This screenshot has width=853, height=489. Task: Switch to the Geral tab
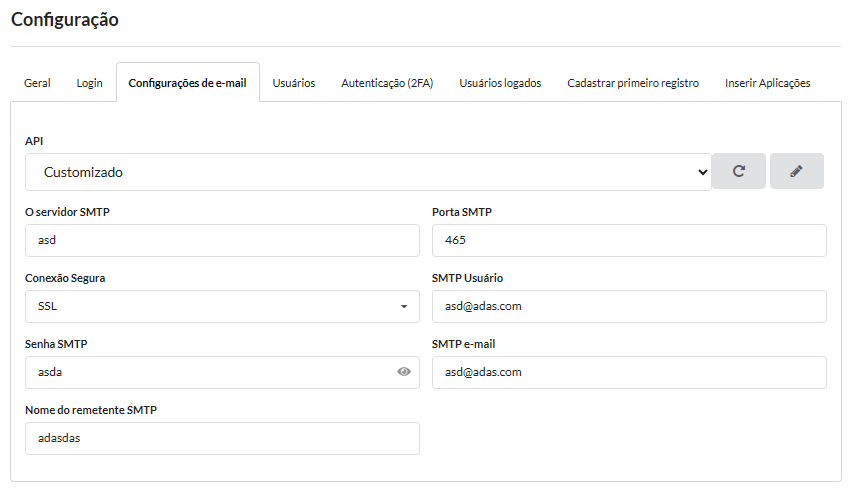38,83
